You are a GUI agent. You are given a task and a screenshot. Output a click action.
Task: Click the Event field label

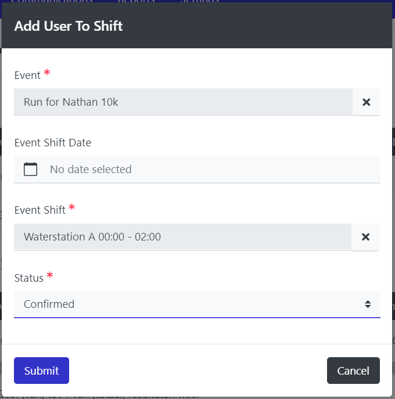click(x=27, y=75)
